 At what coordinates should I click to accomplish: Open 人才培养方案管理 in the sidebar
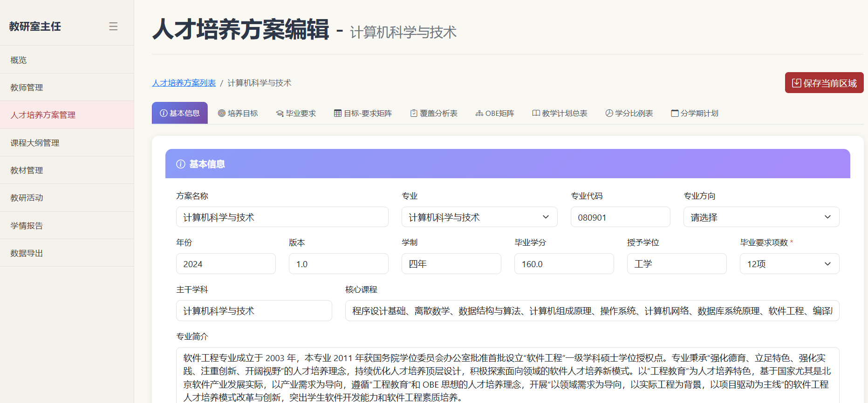pyautogui.click(x=67, y=115)
